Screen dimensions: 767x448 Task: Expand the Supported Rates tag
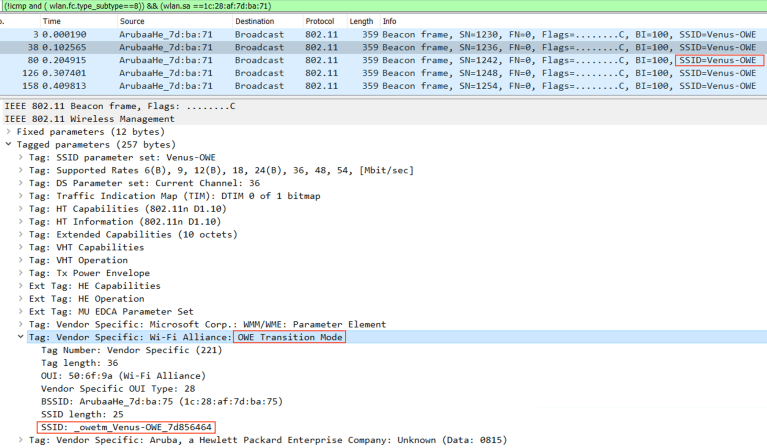(21, 171)
